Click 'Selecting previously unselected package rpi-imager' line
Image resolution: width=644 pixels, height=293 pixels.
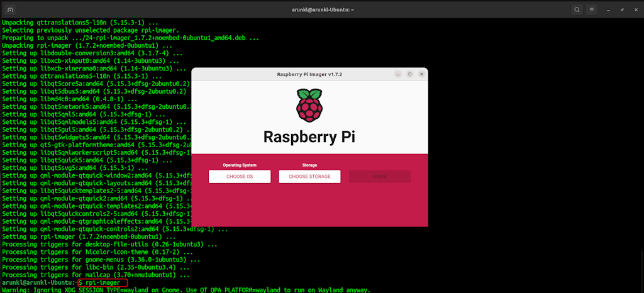tap(91, 30)
